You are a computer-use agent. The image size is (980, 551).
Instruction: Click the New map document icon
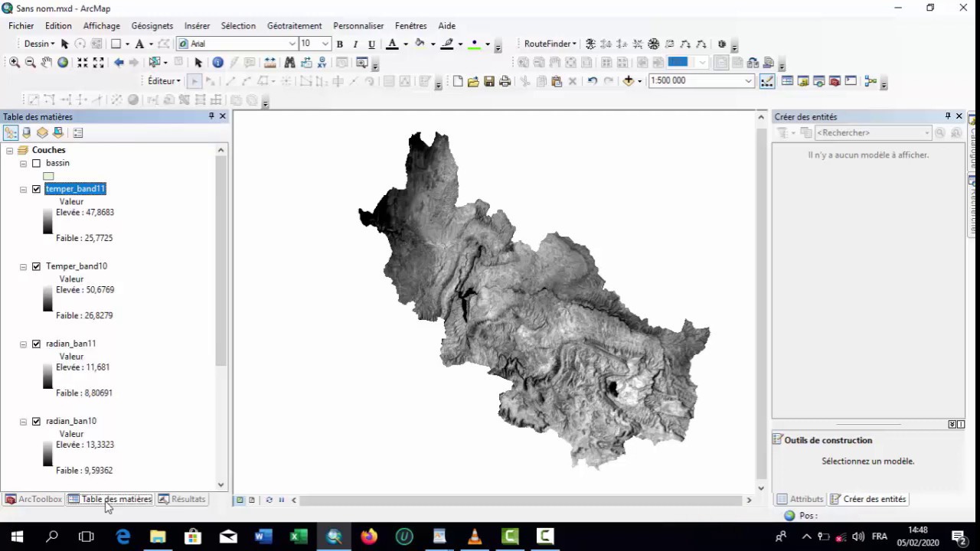click(x=458, y=81)
